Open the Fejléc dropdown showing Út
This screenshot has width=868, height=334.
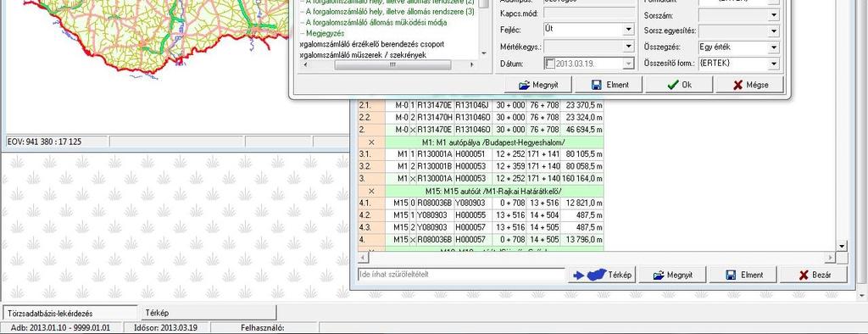coord(628,30)
